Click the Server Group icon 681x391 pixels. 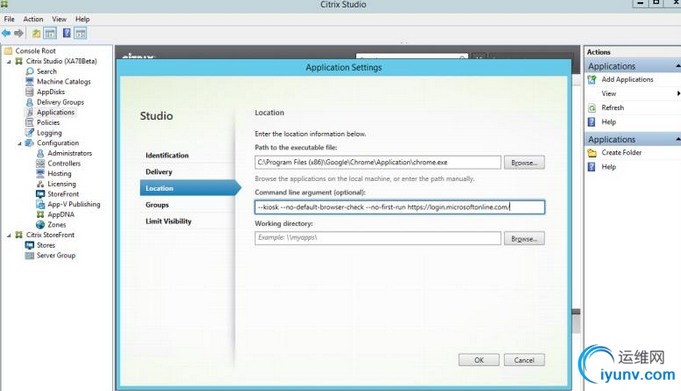pyautogui.click(x=30, y=255)
